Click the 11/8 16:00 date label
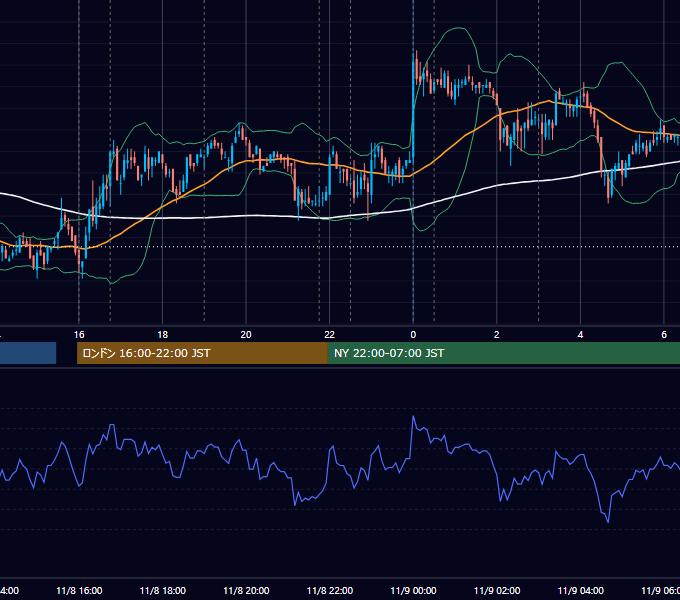 pos(79,591)
